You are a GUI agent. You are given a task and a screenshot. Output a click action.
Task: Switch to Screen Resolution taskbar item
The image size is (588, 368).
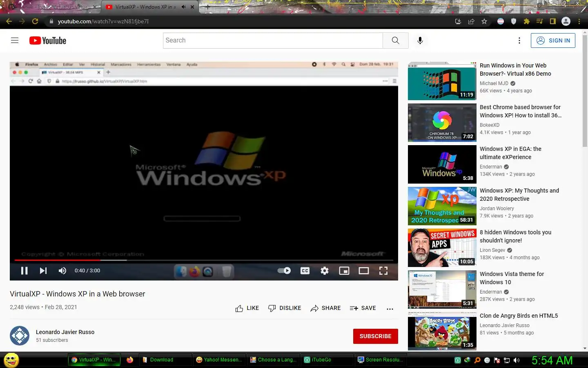[x=381, y=360]
